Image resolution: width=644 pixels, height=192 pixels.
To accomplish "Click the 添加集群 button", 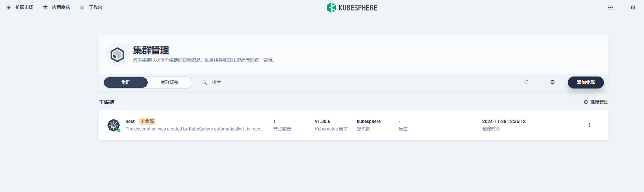I will pos(586,82).
